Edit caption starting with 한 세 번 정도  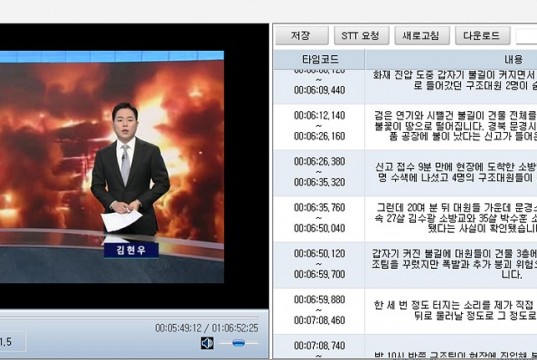click(x=451, y=310)
